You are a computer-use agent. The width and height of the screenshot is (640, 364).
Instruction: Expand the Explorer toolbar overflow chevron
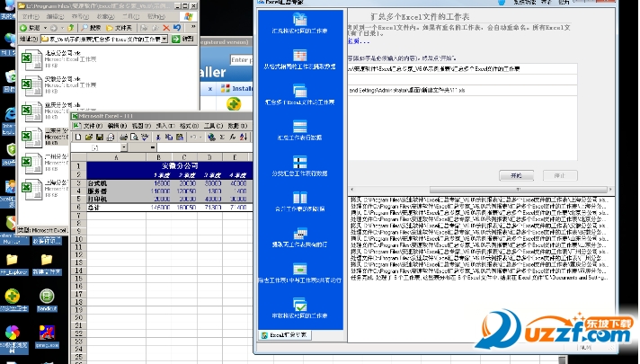pyautogui.click(x=193, y=27)
